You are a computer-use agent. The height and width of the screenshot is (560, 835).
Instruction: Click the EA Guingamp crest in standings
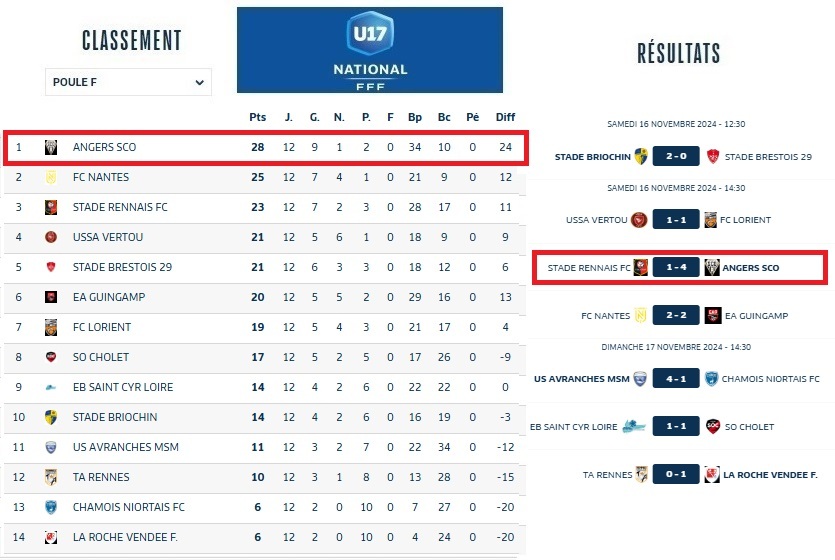pyautogui.click(x=51, y=298)
